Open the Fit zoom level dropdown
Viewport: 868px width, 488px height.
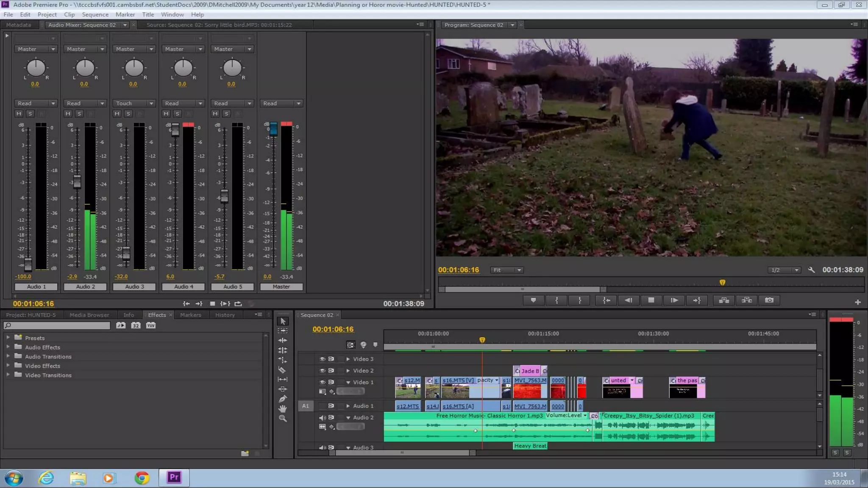tap(506, 270)
